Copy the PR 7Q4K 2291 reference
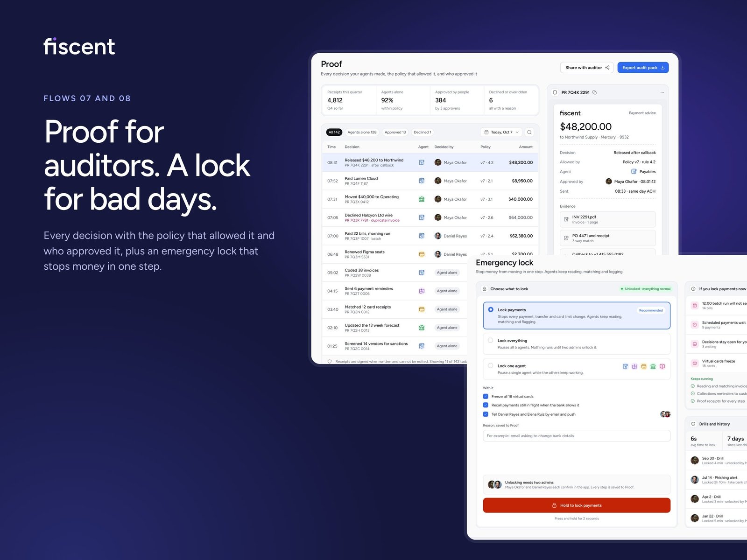747x560 pixels. [x=594, y=92]
